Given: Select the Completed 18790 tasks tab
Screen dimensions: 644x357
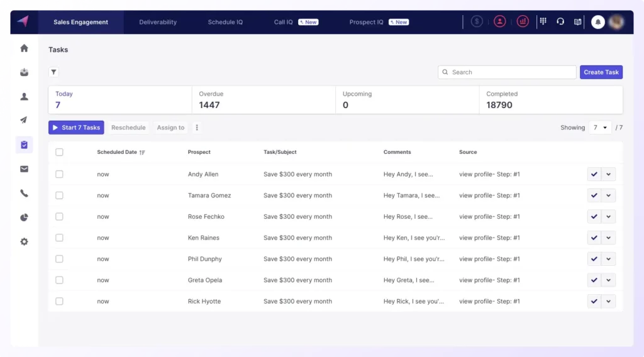Looking at the screenshot, I should tap(551, 100).
